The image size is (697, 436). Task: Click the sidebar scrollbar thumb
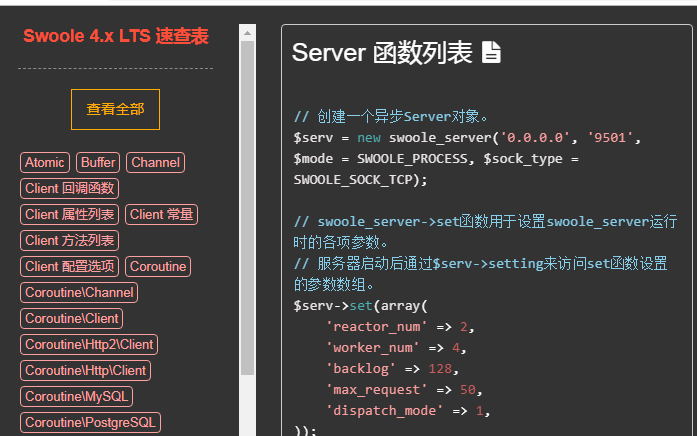point(248,208)
